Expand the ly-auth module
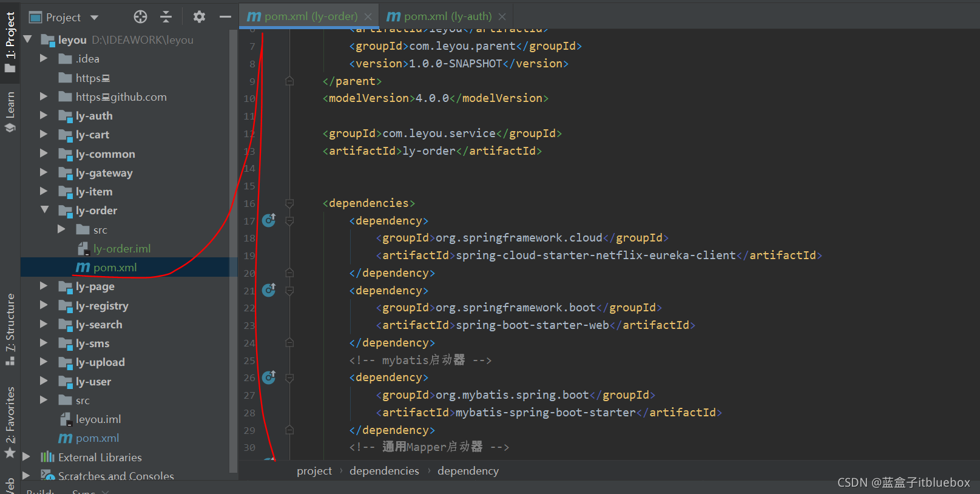This screenshot has width=980, height=494. pyautogui.click(x=44, y=115)
